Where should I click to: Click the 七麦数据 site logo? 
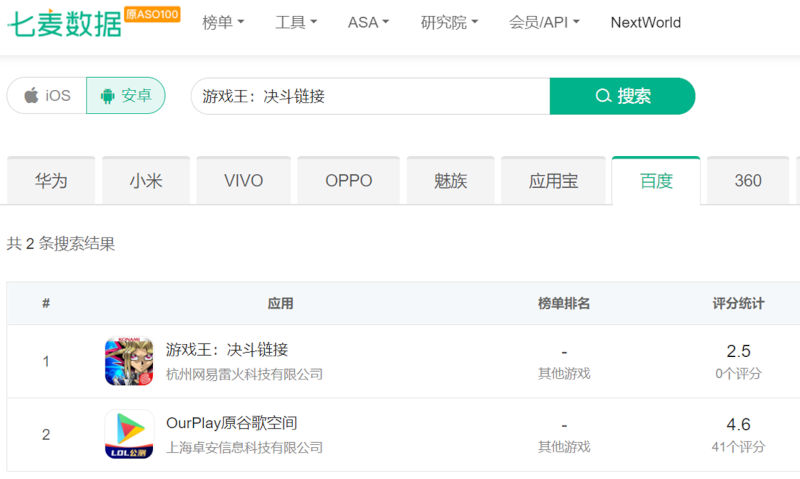65,24
